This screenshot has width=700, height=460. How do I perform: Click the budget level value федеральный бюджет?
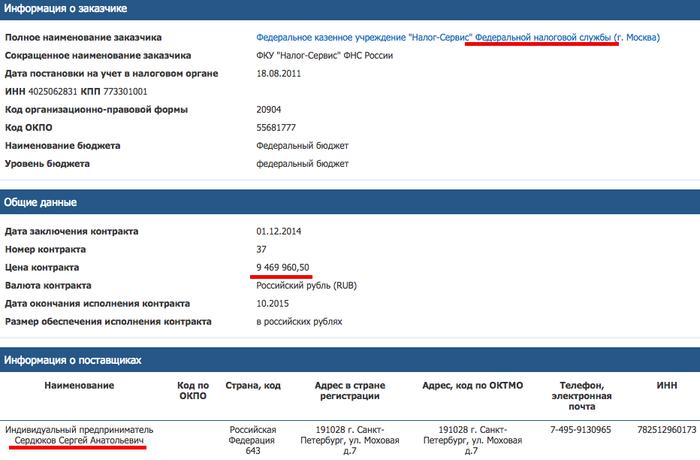[x=302, y=164]
